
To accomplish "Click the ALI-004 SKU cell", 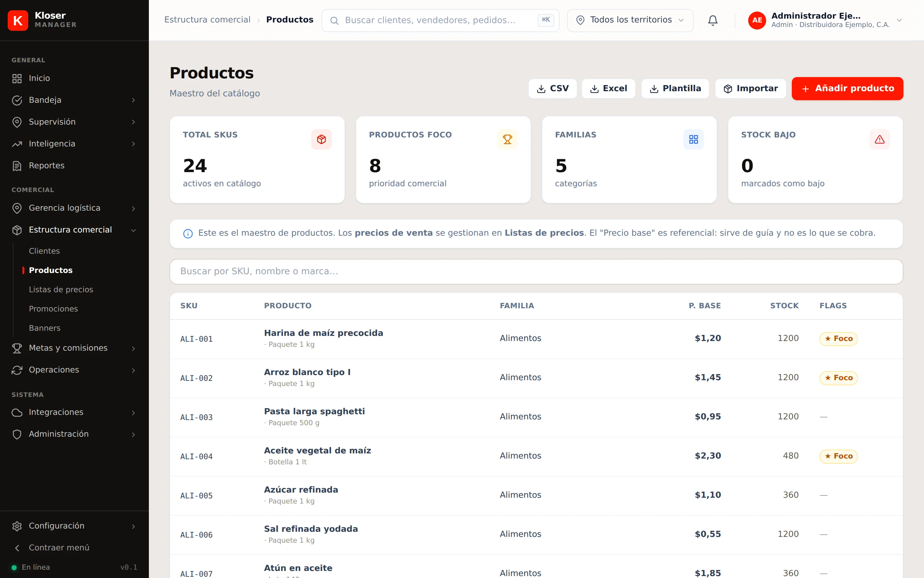I will click(197, 457).
